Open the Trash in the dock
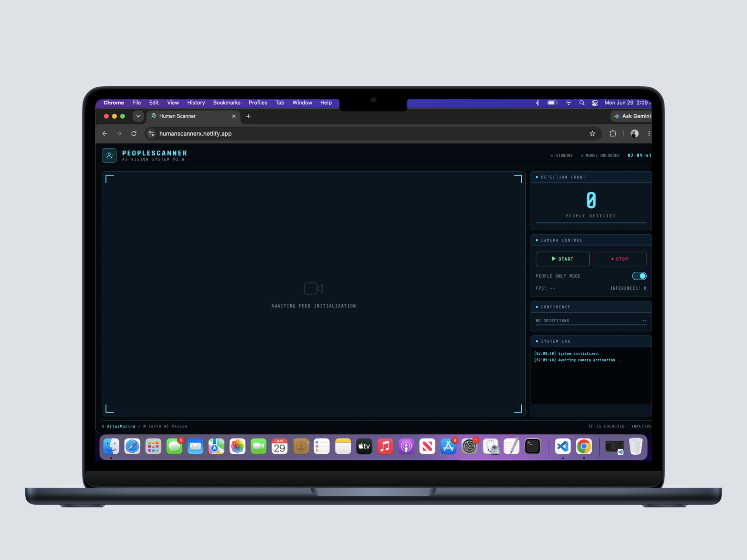Screen dimensions: 747x560 pyautogui.click(x=636, y=446)
